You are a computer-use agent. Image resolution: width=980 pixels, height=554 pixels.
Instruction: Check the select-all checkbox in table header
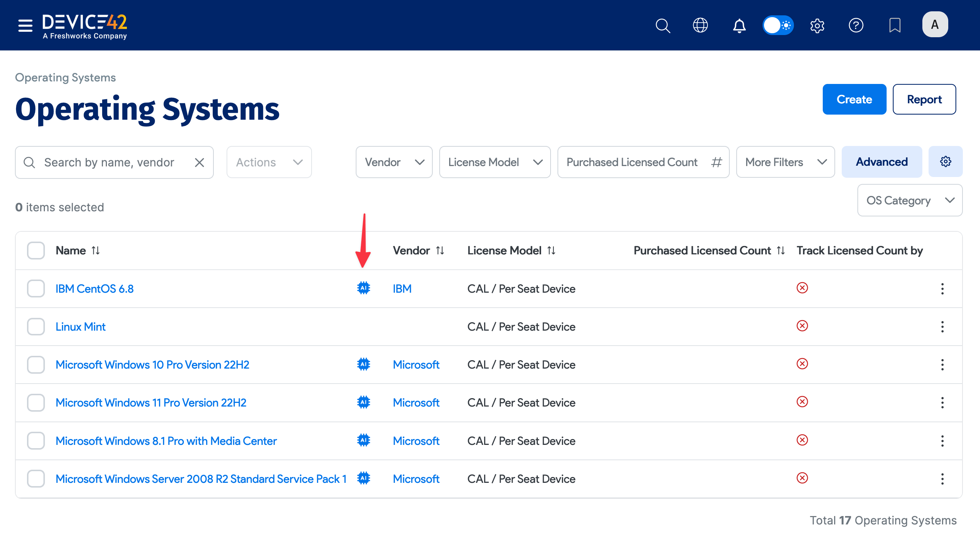pos(35,250)
